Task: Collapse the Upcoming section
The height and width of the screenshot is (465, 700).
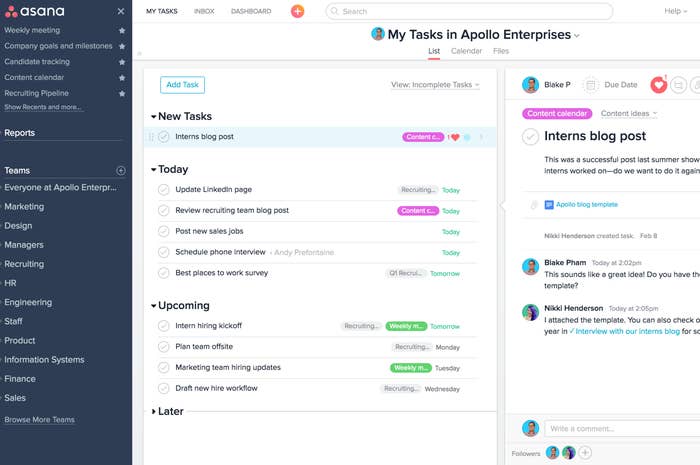Action: [x=153, y=306]
